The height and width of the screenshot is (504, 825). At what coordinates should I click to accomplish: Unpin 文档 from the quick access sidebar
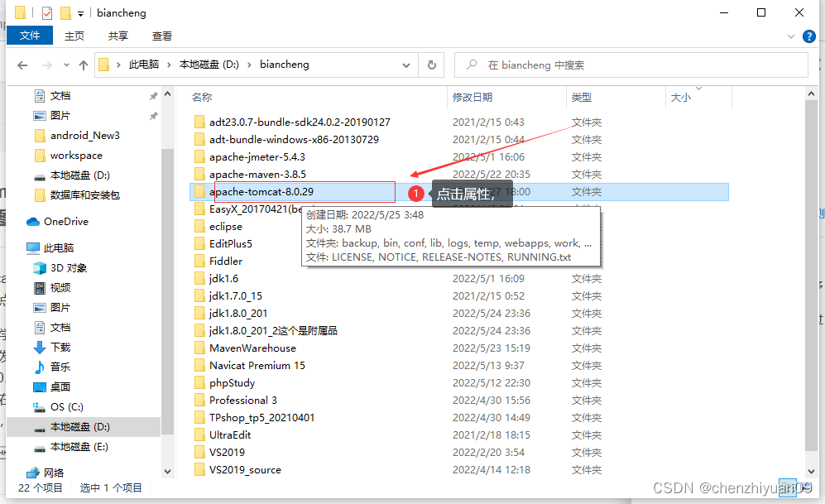click(153, 95)
